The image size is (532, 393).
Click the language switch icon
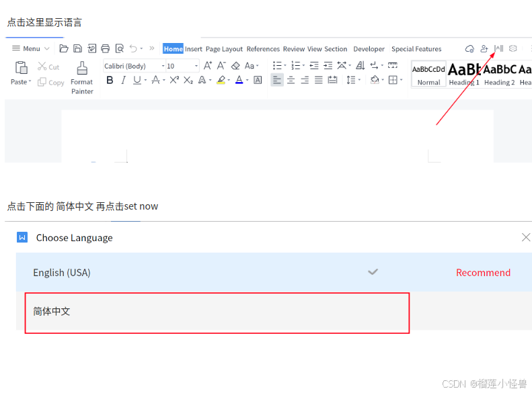click(498, 48)
